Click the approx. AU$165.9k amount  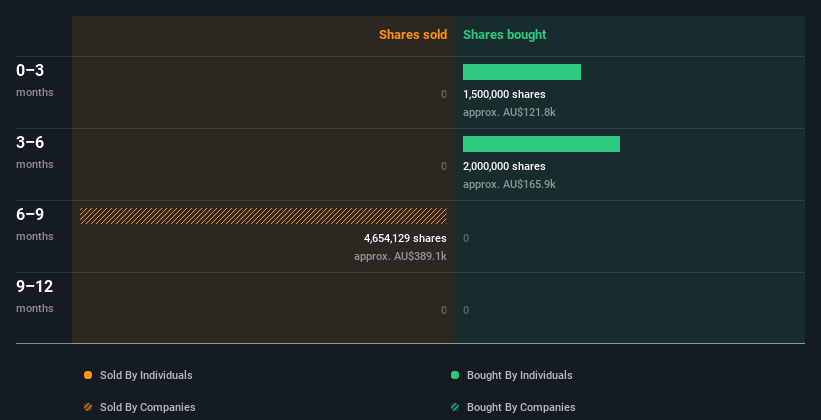(509, 184)
